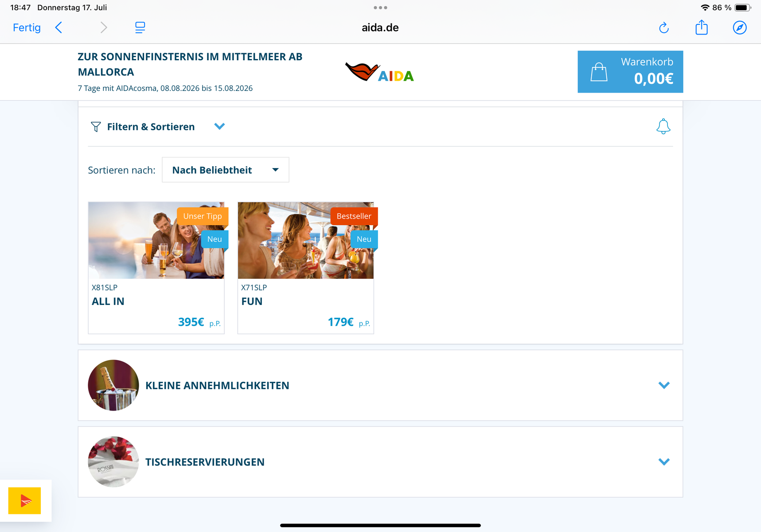Click the AIDA logo
761x532 pixels.
379,73
